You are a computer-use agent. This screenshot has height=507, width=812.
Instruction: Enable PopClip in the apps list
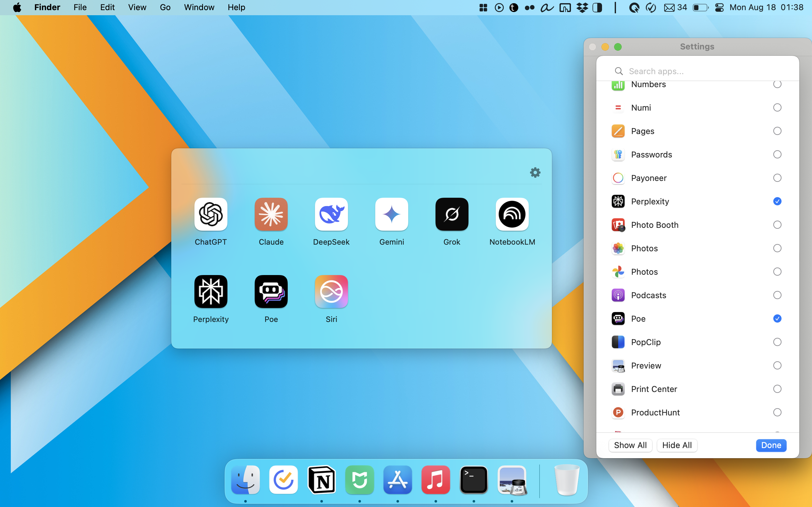coord(777,342)
